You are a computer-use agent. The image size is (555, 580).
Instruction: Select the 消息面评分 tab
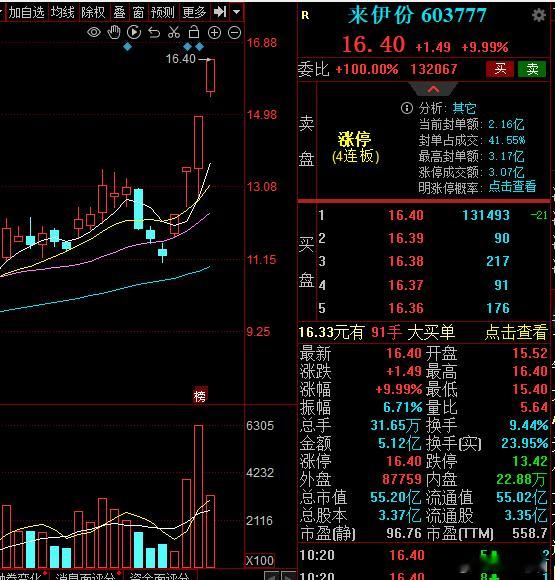pos(85,576)
